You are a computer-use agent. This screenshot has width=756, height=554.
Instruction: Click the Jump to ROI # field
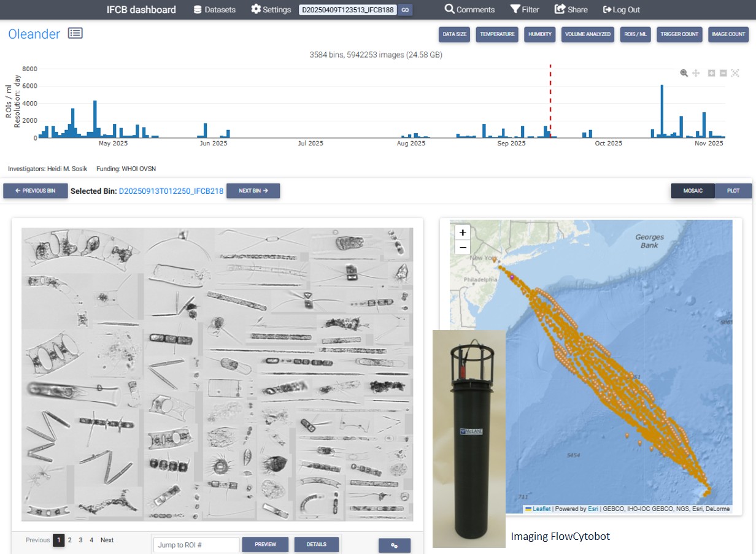196,545
